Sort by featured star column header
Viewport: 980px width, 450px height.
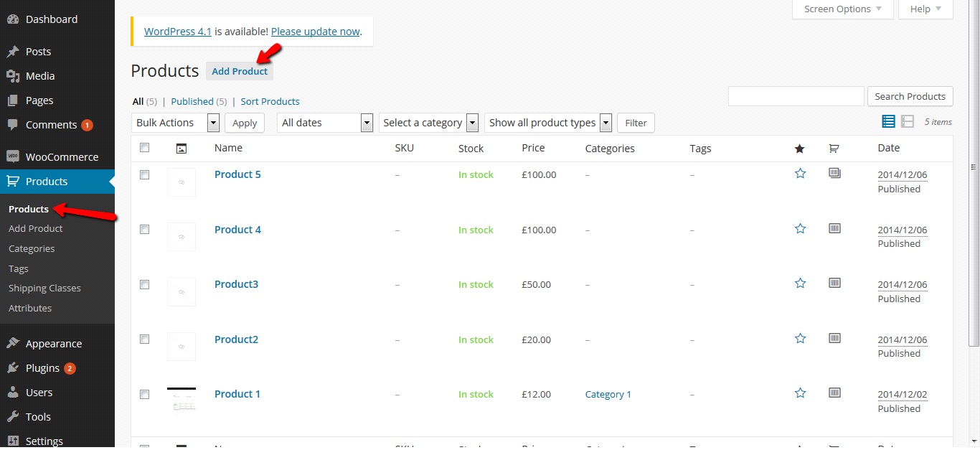[800, 149]
